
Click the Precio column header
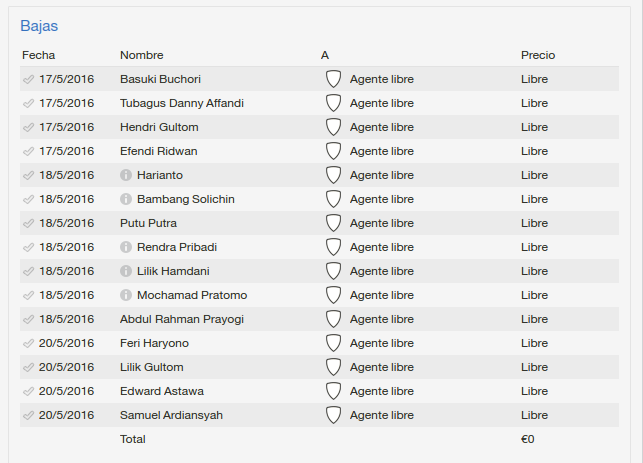point(538,55)
